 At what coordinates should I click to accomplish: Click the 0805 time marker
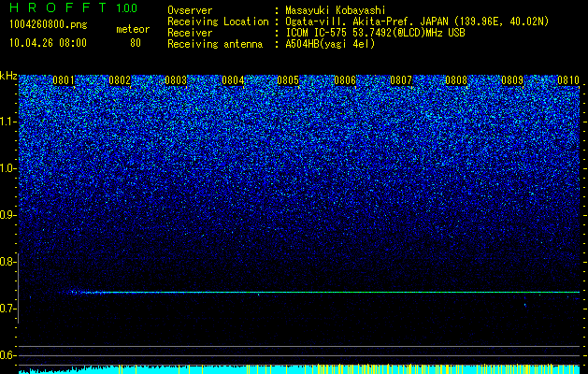288,80
